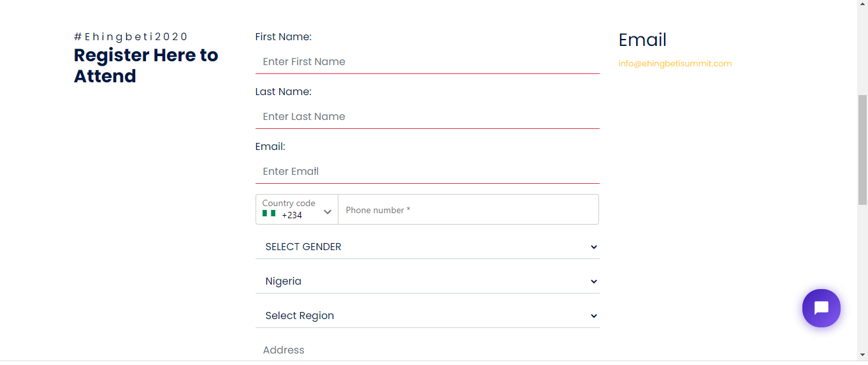
Task: Click the scrollbar down arrow
Action: click(862, 355)
